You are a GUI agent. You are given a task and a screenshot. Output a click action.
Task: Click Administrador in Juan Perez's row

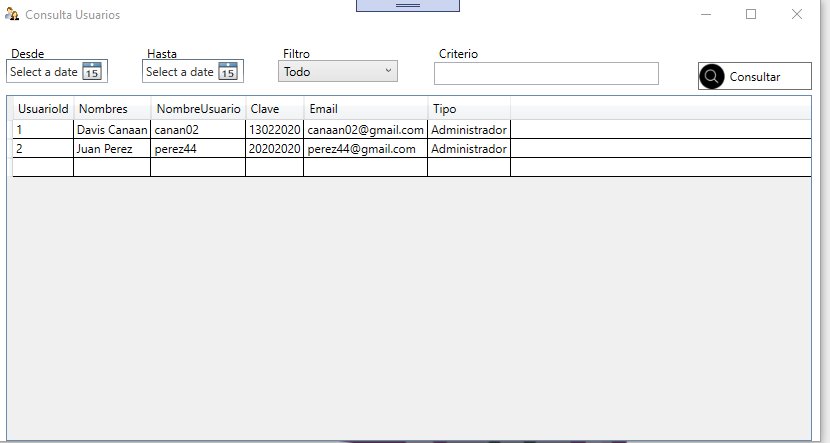(469, 149)
